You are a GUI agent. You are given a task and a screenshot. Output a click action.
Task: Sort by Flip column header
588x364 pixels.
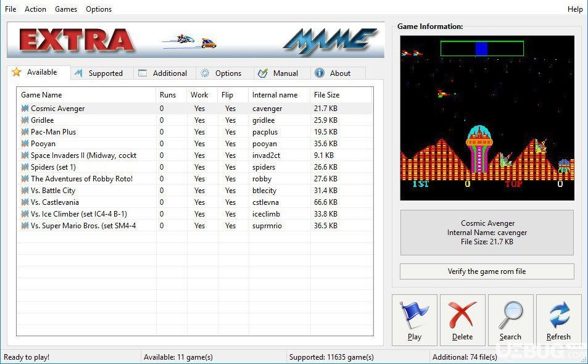click(233, 95)
